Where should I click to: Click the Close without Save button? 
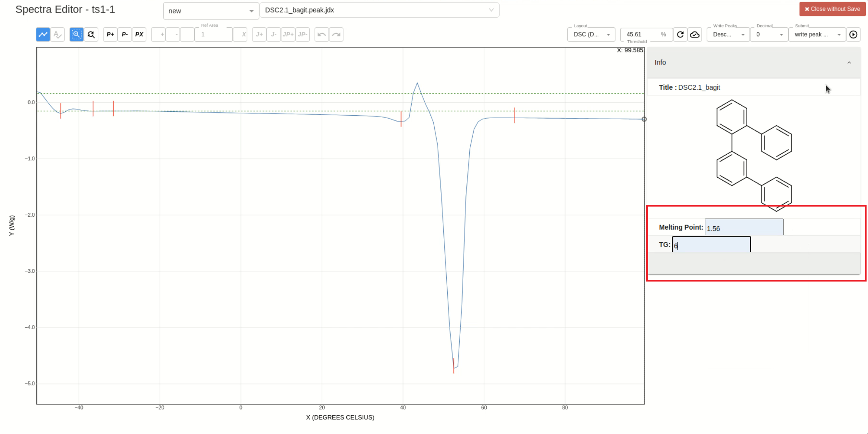(x=832, y=9)
